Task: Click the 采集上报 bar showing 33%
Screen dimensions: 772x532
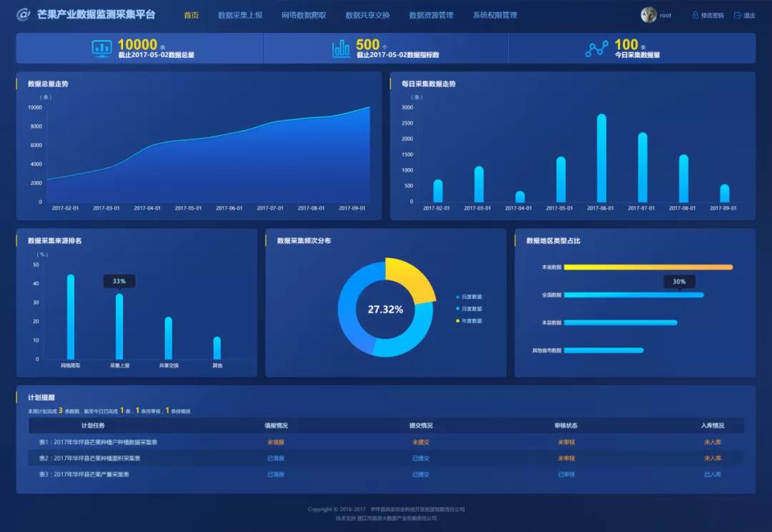Action: (119, 327)
